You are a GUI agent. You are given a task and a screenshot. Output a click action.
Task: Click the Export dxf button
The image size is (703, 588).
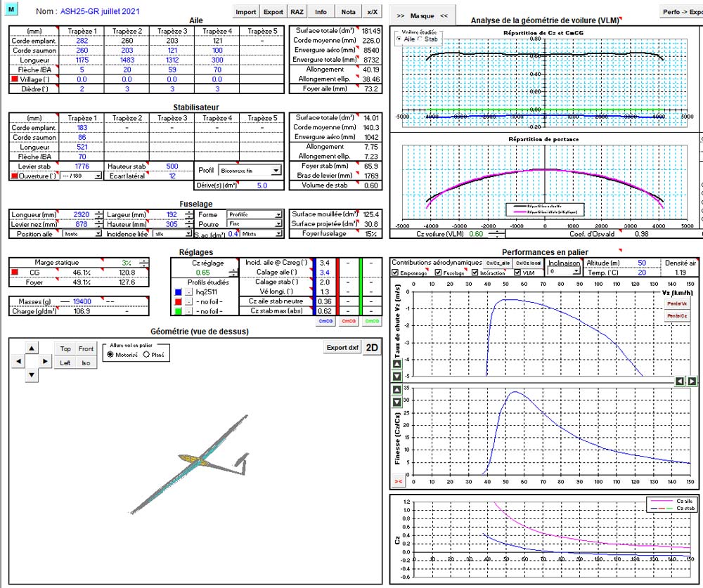(x=342, y=347)
